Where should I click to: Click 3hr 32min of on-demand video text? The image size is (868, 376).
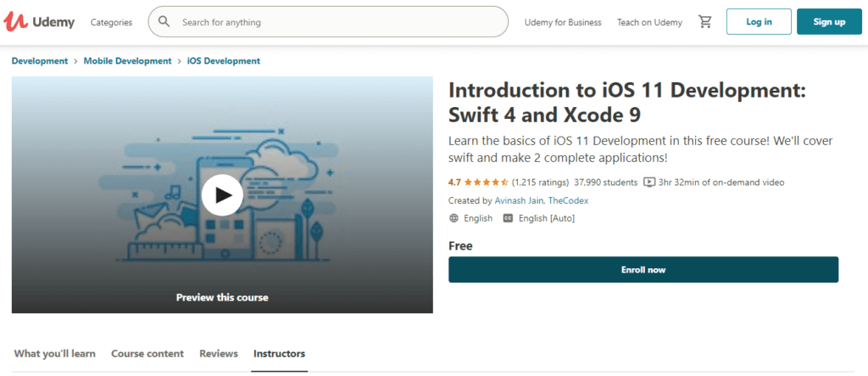coord(721,182)
